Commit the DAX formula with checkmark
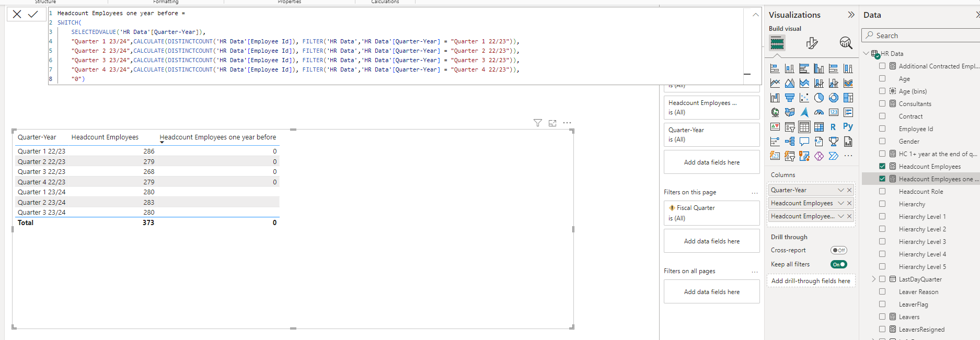 33,14
